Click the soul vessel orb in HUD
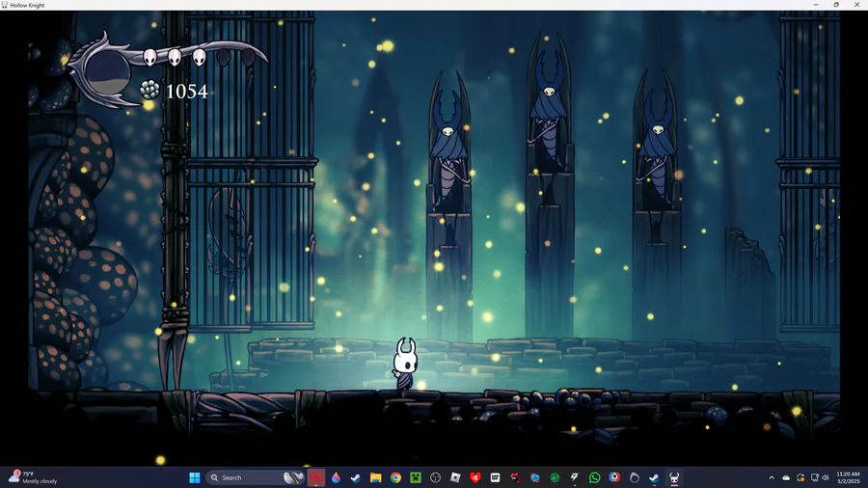This screenshot has height=488, width=868. pos(107,72)
